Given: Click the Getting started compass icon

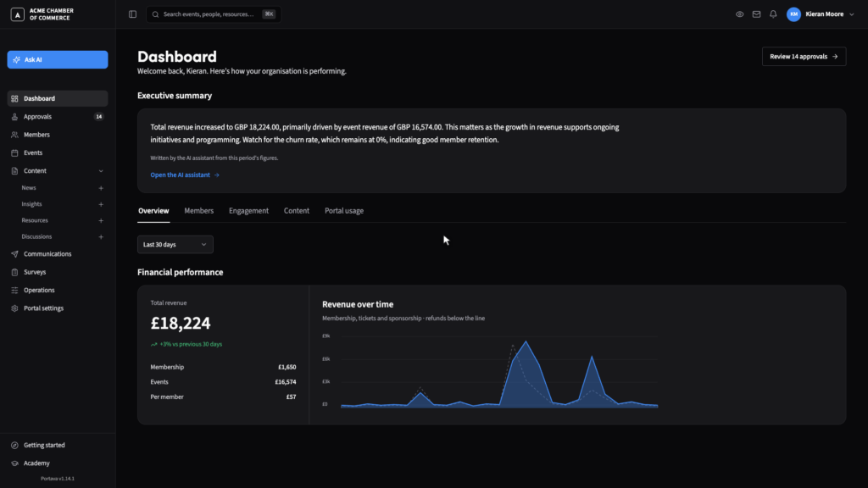Looking at the screenshot, I should [x=15, y=446].
